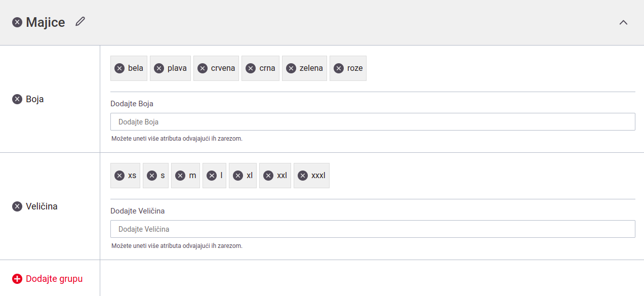
Task: Remove the 'xxl' size tag
Action: coord(268,176)
